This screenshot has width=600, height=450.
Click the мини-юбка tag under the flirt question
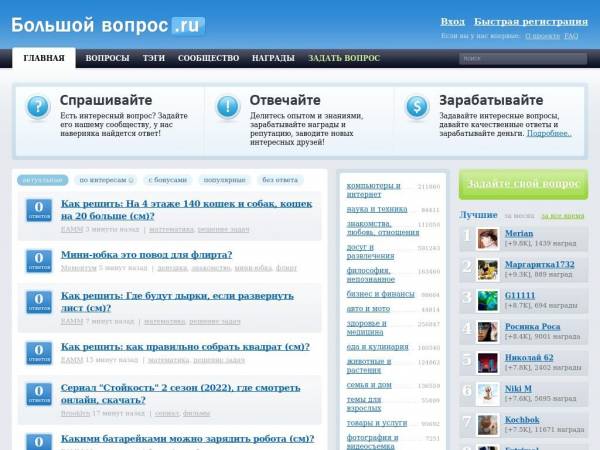click(x=253, y=268)
